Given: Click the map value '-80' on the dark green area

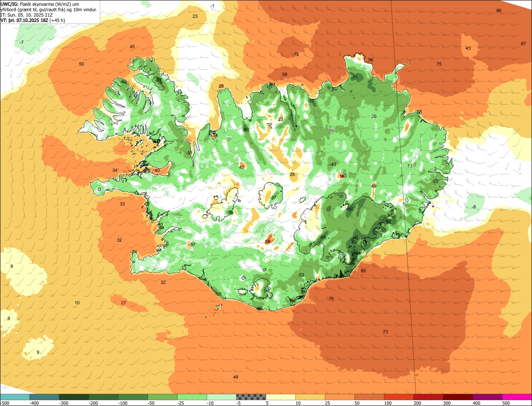Looking at the screenshot, I should 350,209.
